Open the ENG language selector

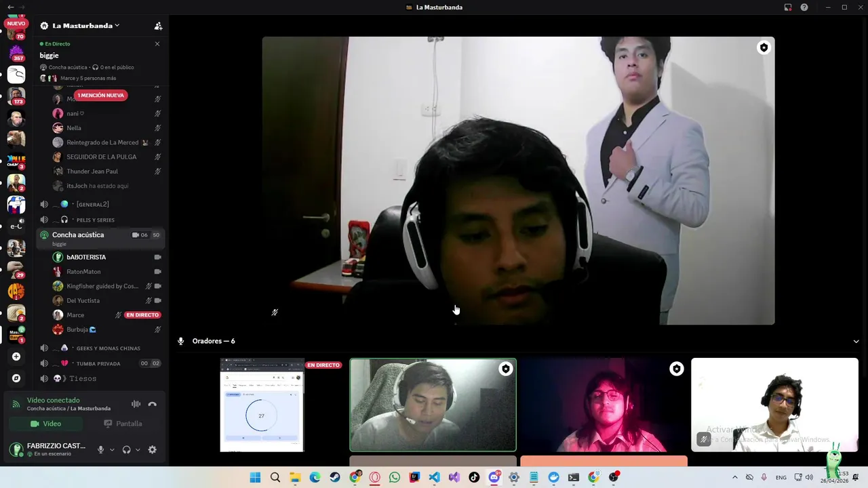[x=781, y=477]
